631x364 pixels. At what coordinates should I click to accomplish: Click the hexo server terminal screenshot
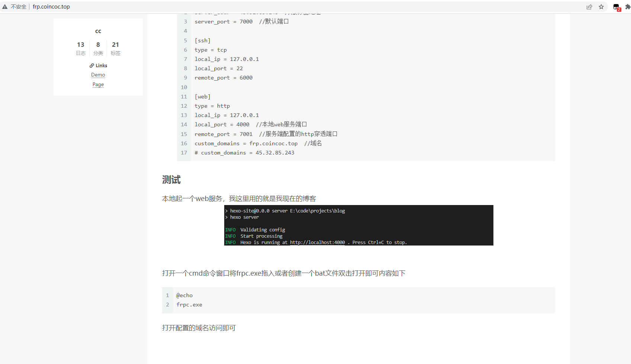tap(358, 225)
